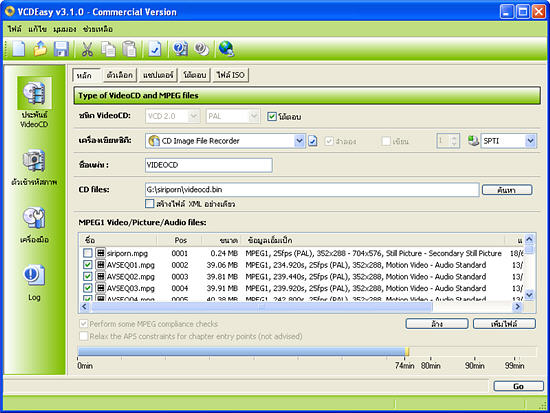Click the file list scroll right arrow
The width and height of the screenshot is (550, 413).
pos(517,307)
